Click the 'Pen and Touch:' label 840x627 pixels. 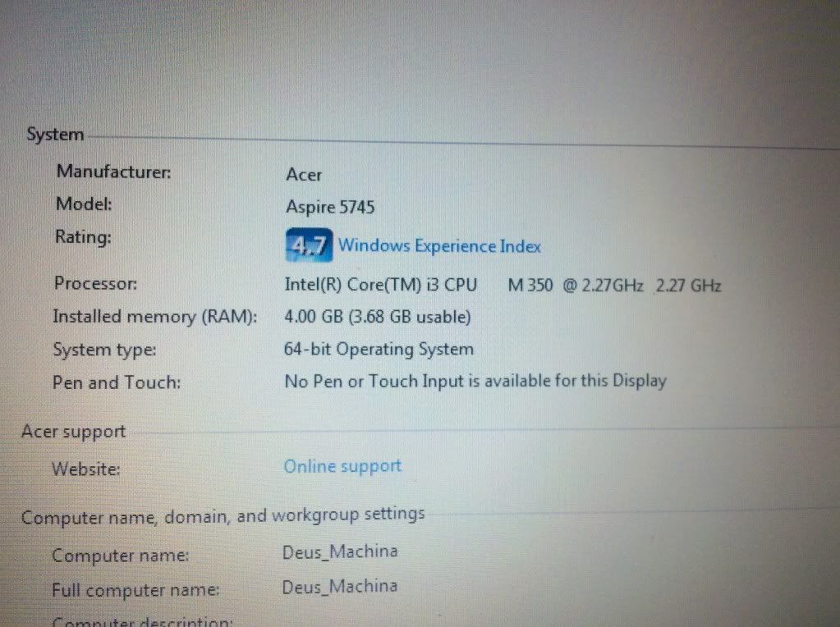pos(117,382)
